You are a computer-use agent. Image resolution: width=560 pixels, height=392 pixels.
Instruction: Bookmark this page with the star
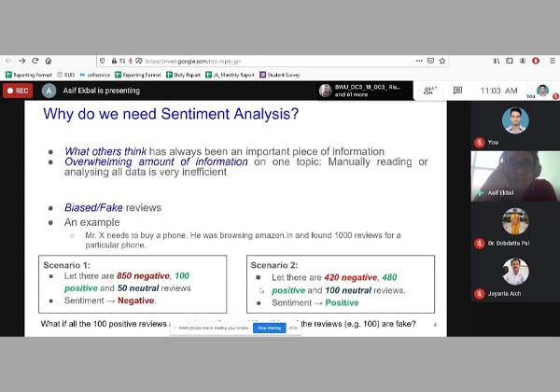(x=442, y=61)
